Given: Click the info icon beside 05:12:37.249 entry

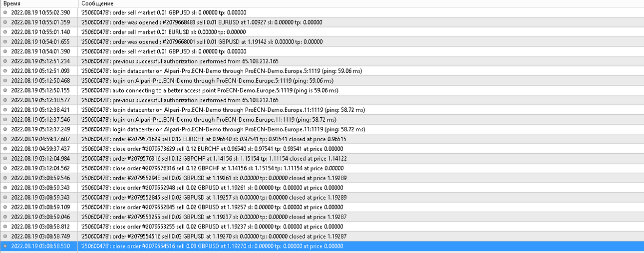Looking at the screenshot, I should (x=5, y=129).
